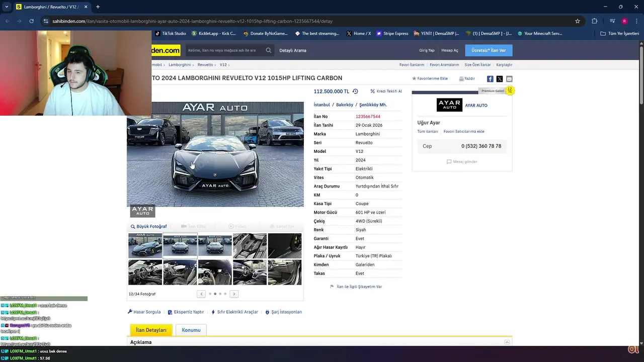Viewport: 644px width, 362px height.
Task: Send message via Mesaj gönder
Action: (462, 161)
